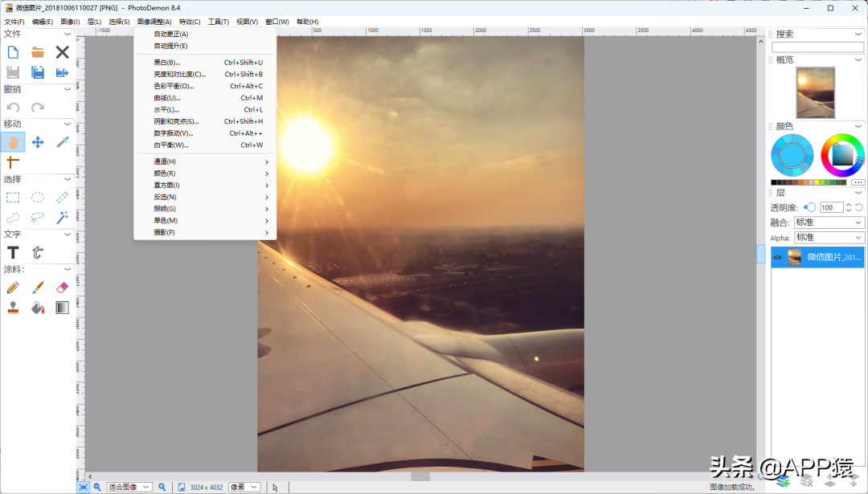Open the 适合图像 zoom level dropdown
The height and width of the screenshot is (494, 868).
[129, 487]
